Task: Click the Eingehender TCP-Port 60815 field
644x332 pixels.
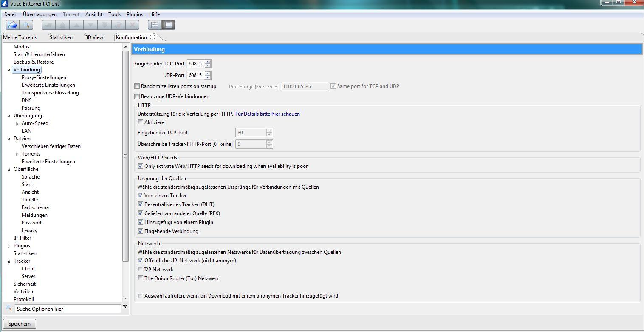Action: tap(195, 64)
